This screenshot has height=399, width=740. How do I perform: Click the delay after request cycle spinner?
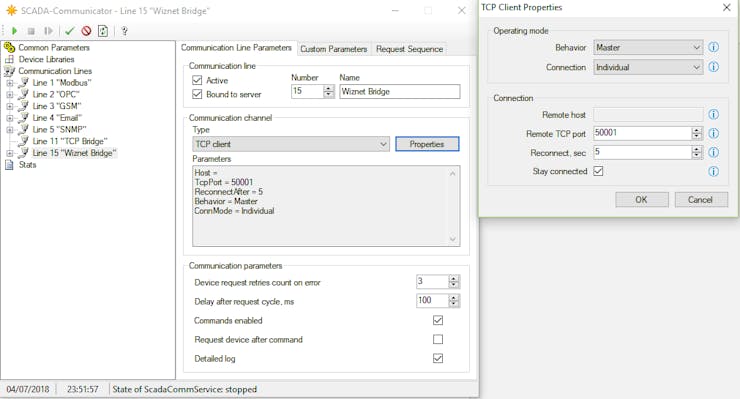point(454,301)
